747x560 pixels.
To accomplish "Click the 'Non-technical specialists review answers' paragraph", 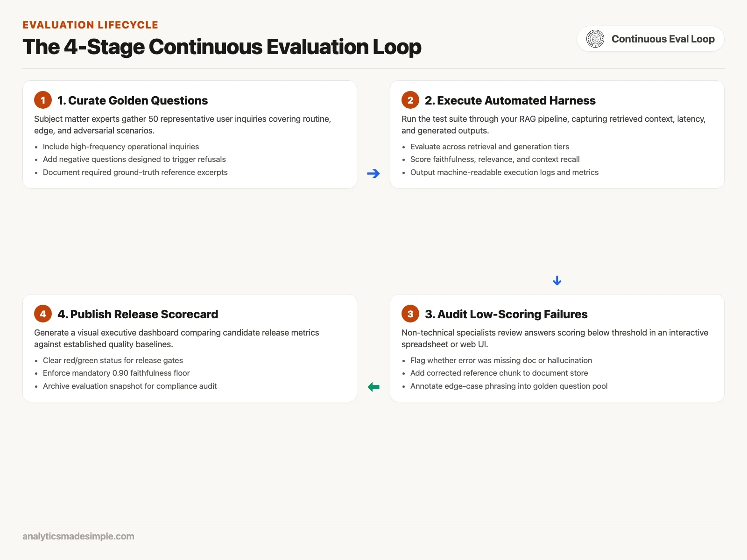I will [555, 338].
